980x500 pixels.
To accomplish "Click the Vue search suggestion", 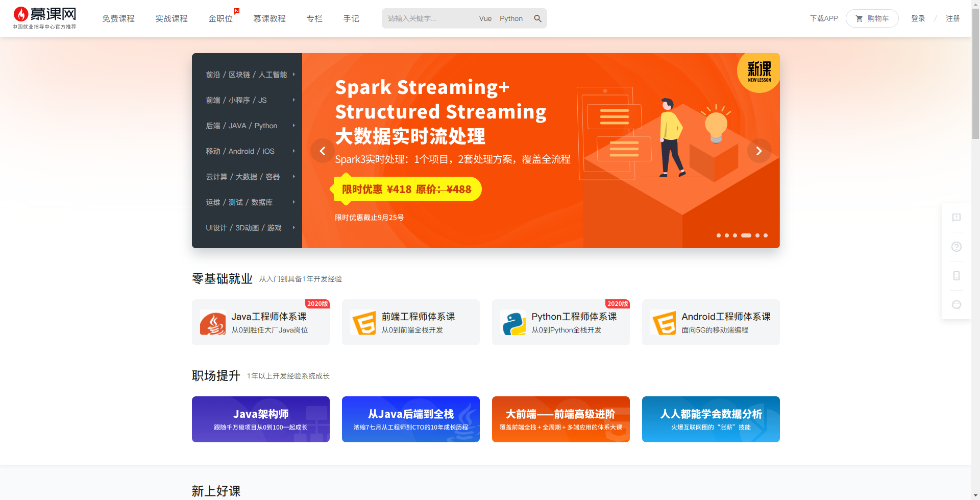I will tap(485, 18).
